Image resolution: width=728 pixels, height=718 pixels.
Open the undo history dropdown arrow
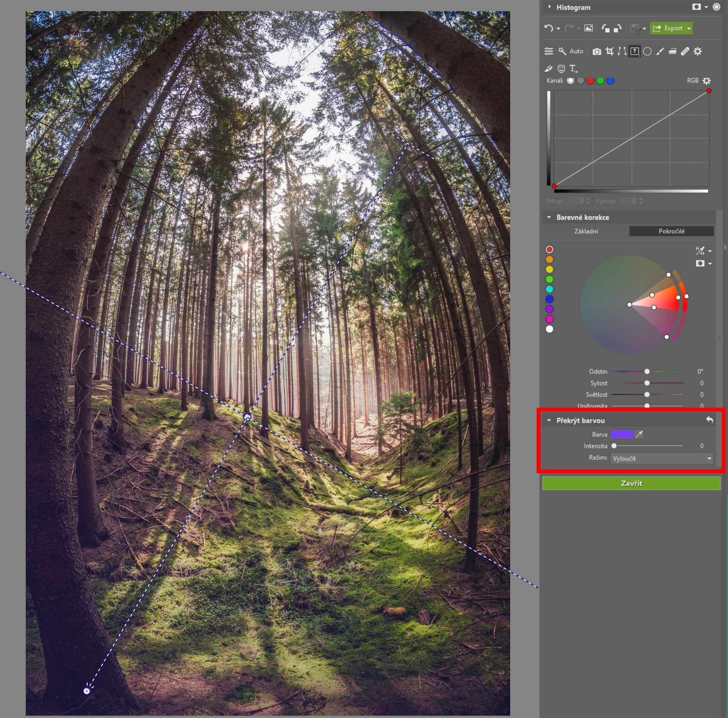558,29
